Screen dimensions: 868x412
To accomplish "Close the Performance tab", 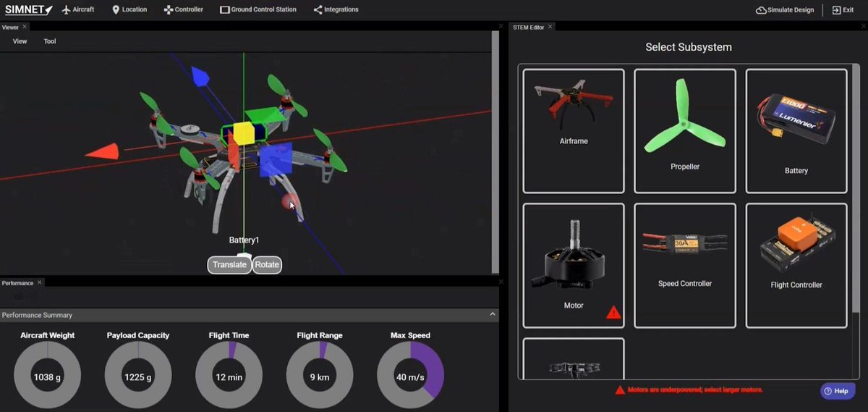I will coord(39,282).
